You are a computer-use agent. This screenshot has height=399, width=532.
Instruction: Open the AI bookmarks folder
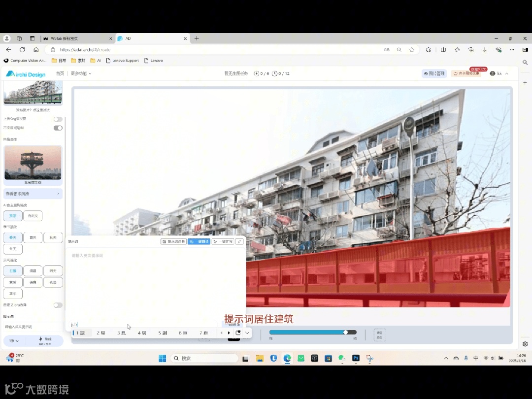click(x=96, y=61)
